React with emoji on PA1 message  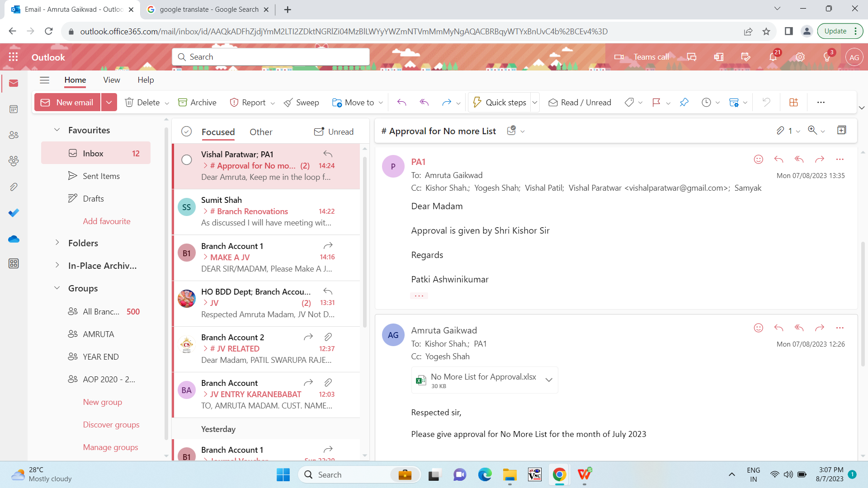759,159
